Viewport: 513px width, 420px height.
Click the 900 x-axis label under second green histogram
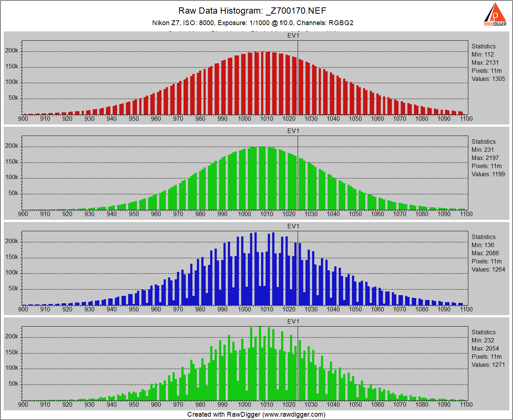[x=23, y=404]
